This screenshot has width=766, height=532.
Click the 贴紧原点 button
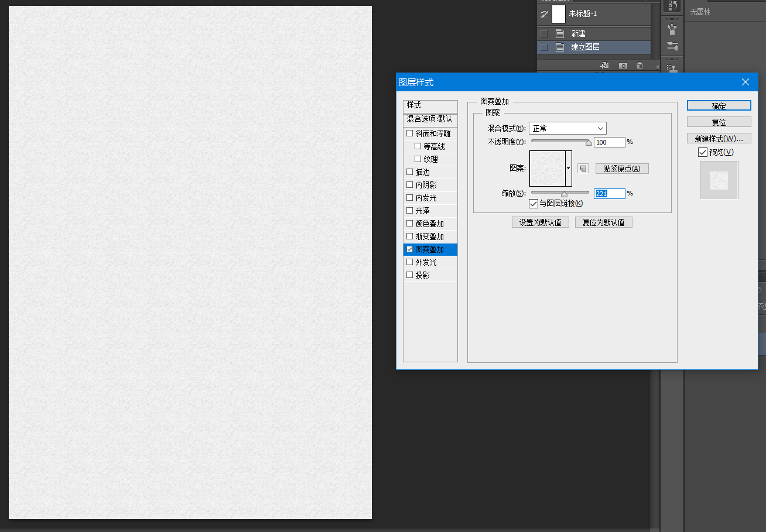pos(622,169)
